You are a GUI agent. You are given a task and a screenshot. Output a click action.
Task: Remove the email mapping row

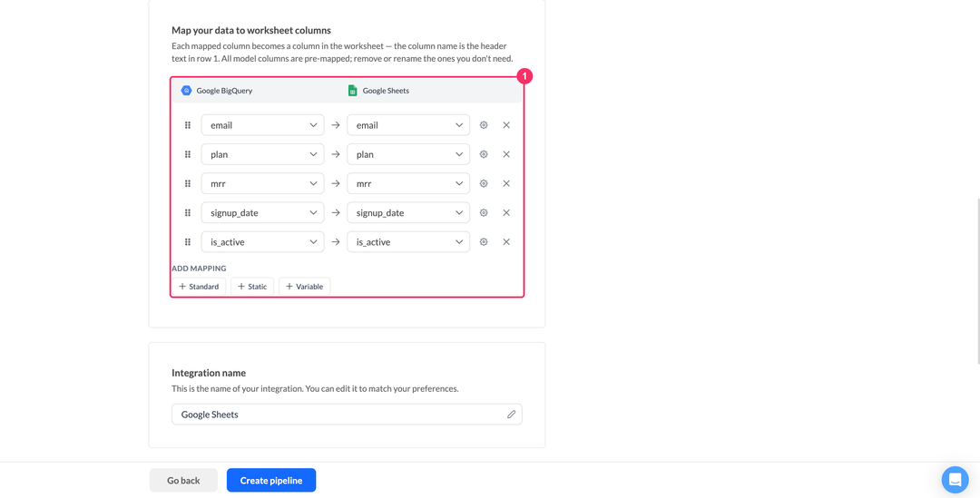pyautogui.click(x=506, y=125)
